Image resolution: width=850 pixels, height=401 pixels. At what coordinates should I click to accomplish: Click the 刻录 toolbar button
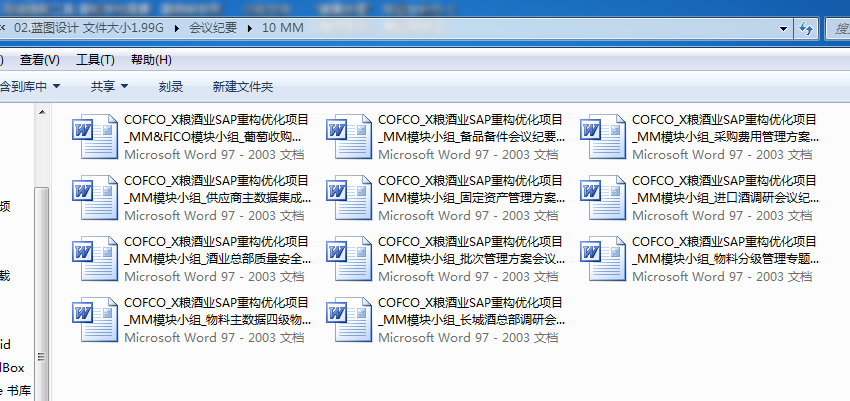171,86
